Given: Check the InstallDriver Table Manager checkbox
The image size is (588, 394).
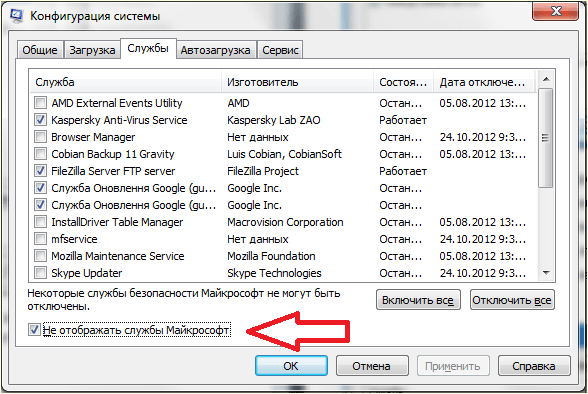Looking at the screenshot, I should click(x=40, y=222).
